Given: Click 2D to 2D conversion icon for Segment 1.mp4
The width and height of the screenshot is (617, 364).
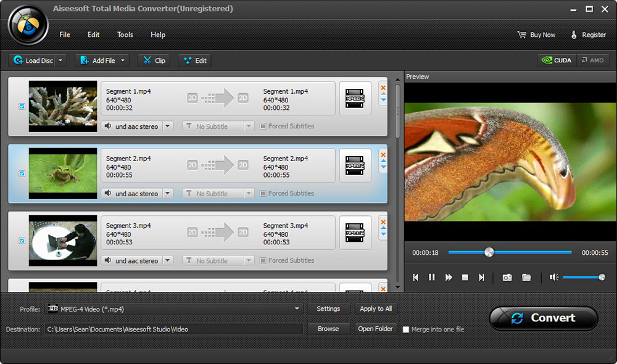Looking at the screenshot, I should coord(218,98).
